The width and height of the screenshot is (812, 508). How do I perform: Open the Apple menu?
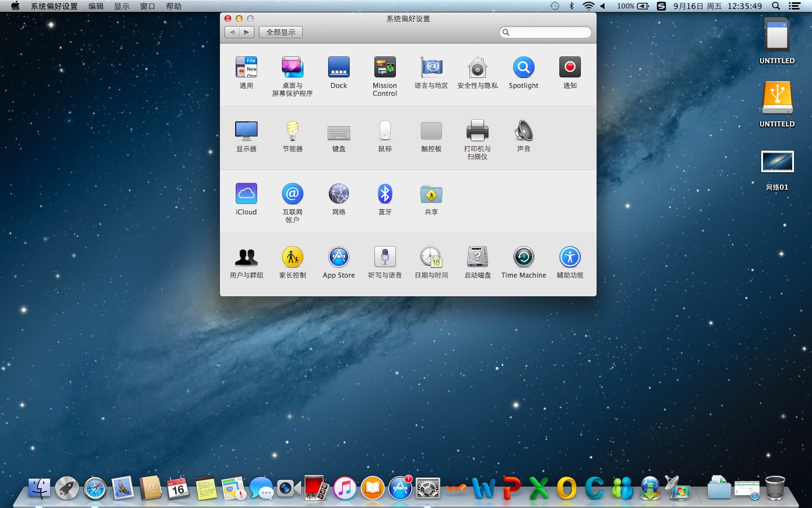pos(15,6)
